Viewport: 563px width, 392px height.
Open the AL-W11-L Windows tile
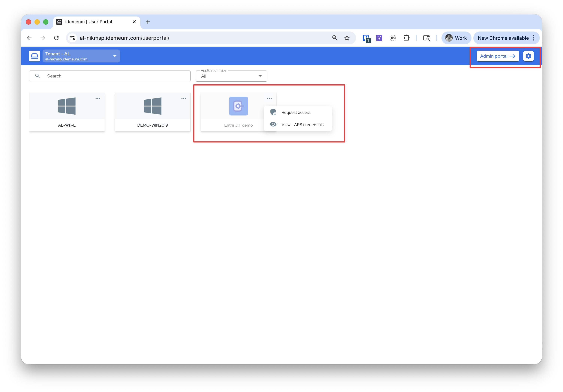(67, 112)
